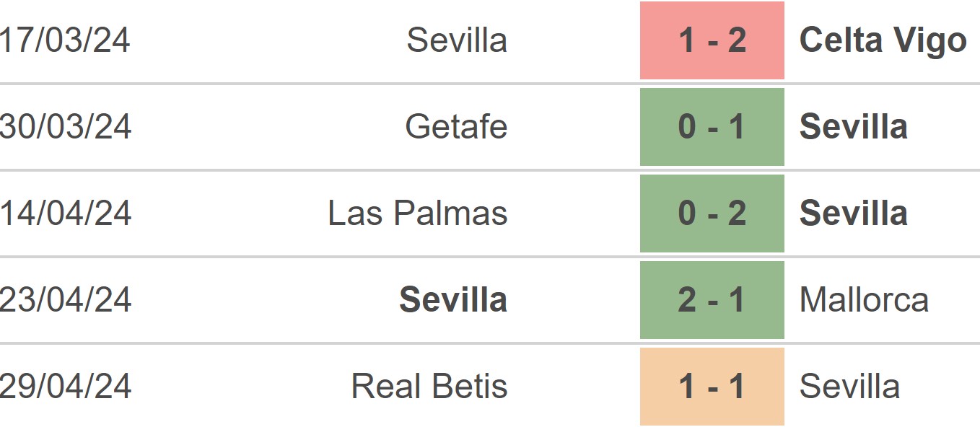Select the 30/03/24 match date

pos(65,127)
